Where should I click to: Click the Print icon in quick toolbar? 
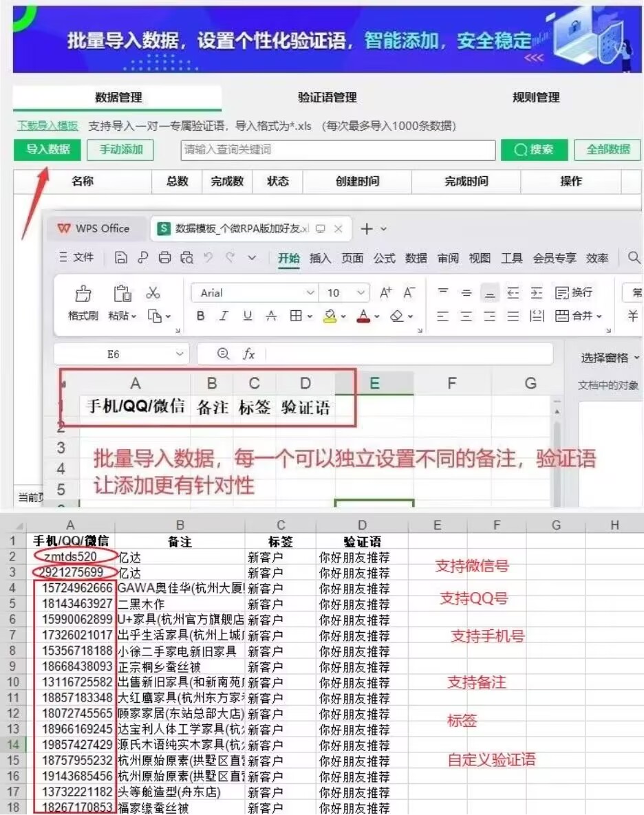click(x=165, y=258)
